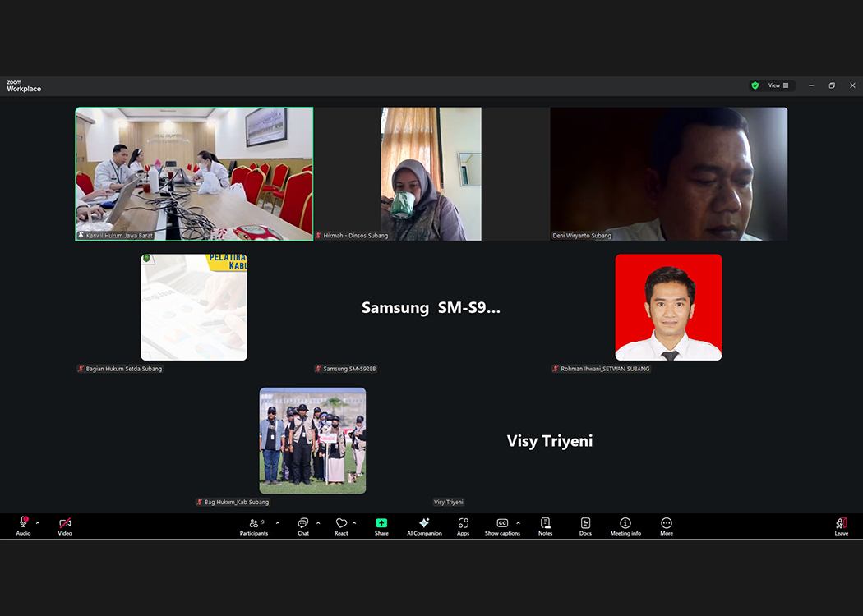The image size is (863, 616).
Task: Expand the Chat options chevron
Action: [318, 523]
